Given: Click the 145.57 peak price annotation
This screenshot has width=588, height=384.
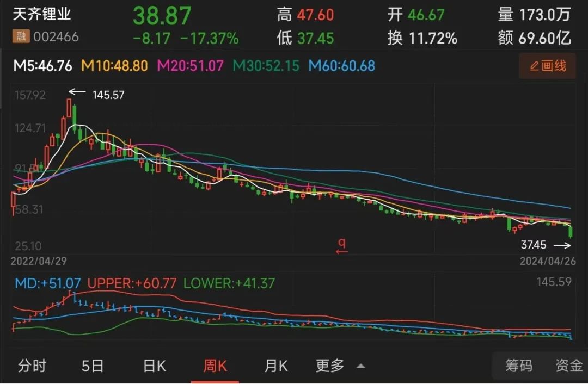Looking at the screenshot, I should click(108, 95).
